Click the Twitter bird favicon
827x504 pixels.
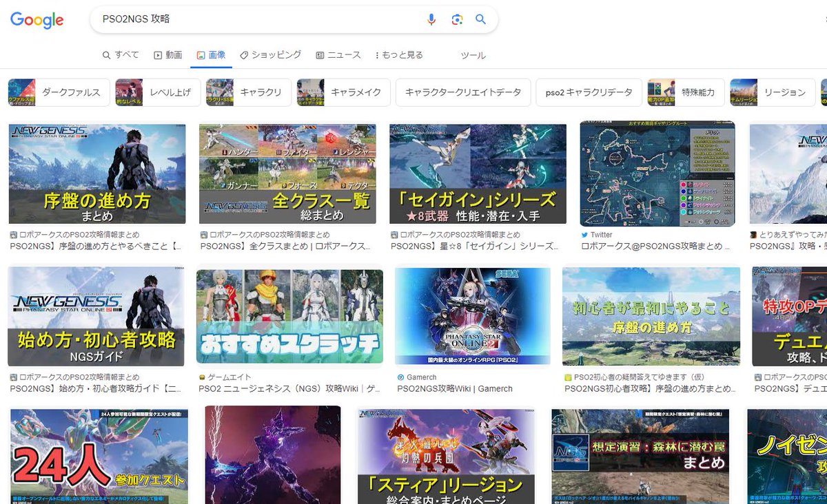pos(584,235)
